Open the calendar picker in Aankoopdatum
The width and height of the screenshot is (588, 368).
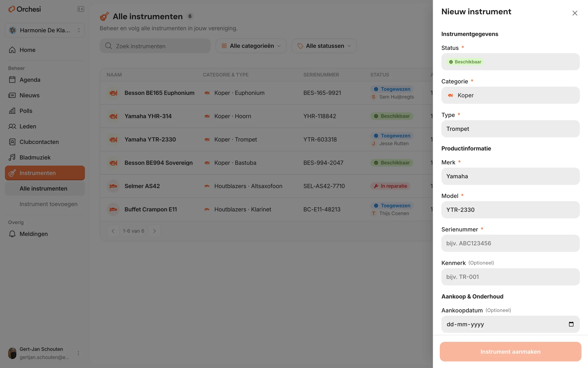tap(571, 324)
